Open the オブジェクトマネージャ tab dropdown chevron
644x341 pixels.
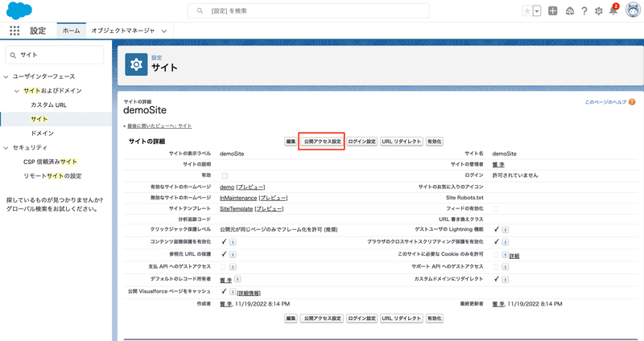pyautogui.click(x=164, y=31)
